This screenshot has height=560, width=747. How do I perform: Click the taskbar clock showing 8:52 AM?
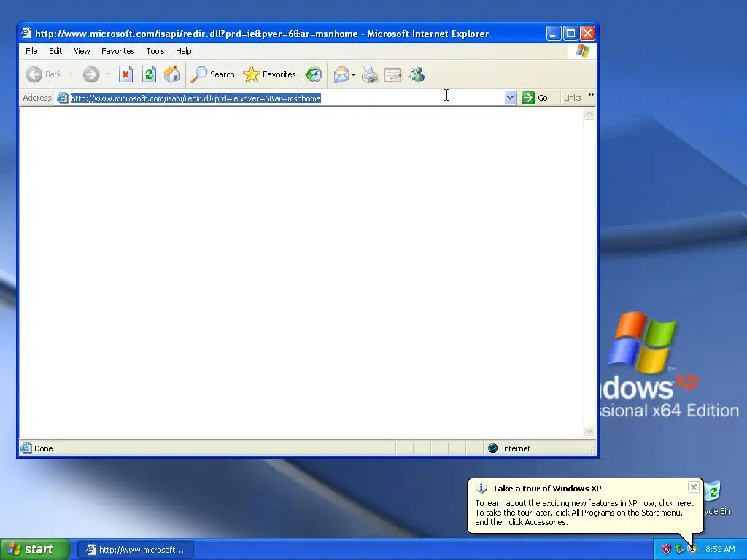pos(720,549)
